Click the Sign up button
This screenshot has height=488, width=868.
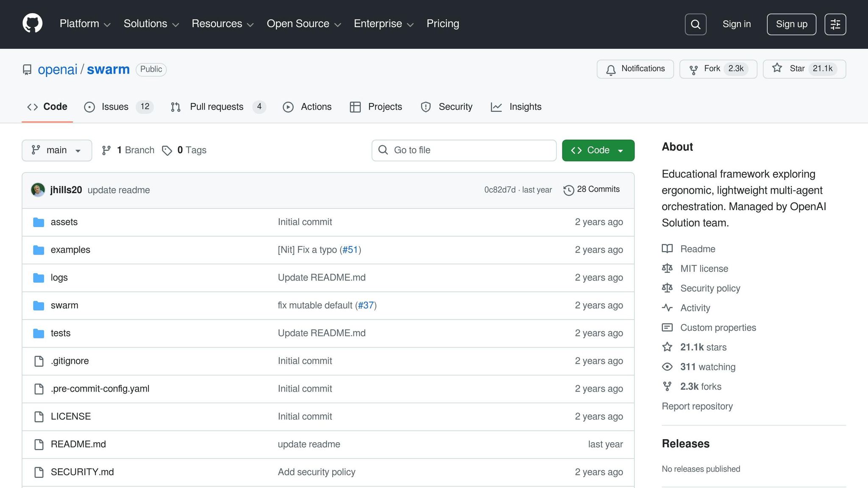[x=791, y=24]
